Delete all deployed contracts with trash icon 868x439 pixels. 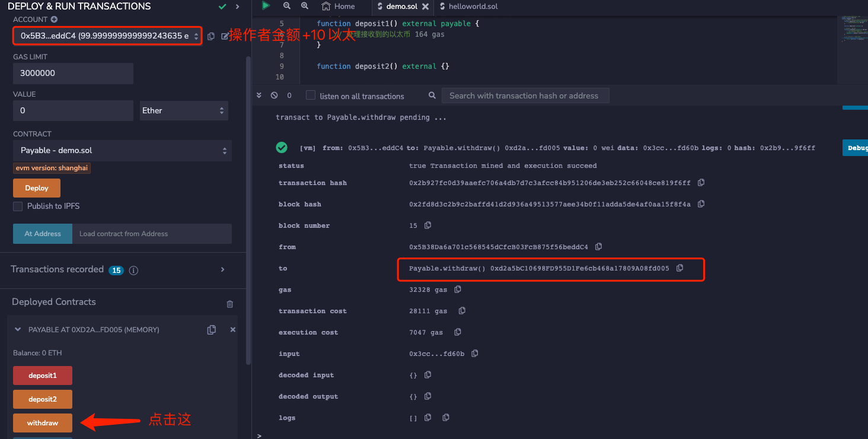coord(230,304)
